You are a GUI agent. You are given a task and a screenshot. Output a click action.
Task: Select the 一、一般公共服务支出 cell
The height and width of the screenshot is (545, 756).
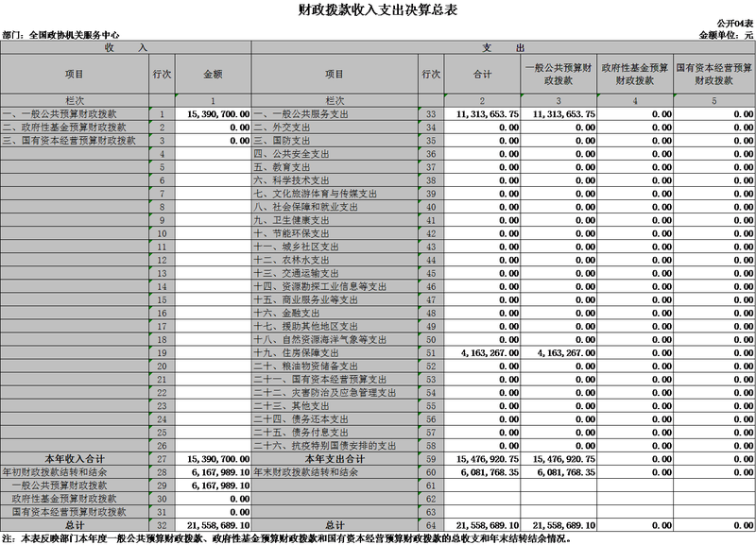coord(335,114)
